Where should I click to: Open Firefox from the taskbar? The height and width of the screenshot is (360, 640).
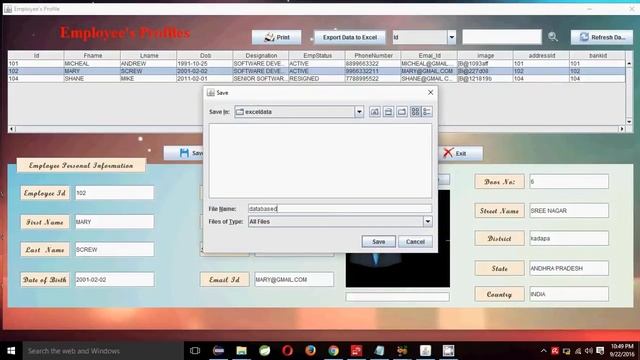point(310,351)
